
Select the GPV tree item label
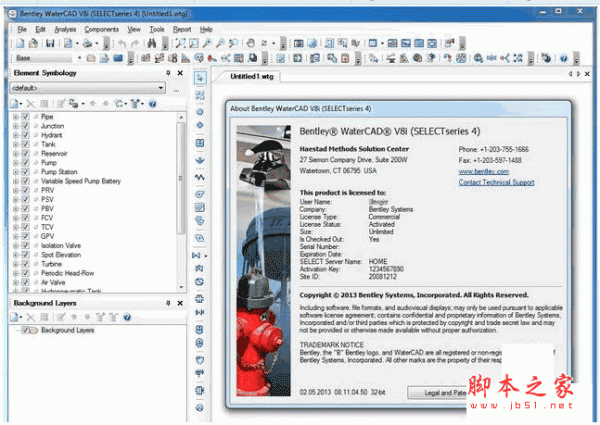click(x=47, y=236)
